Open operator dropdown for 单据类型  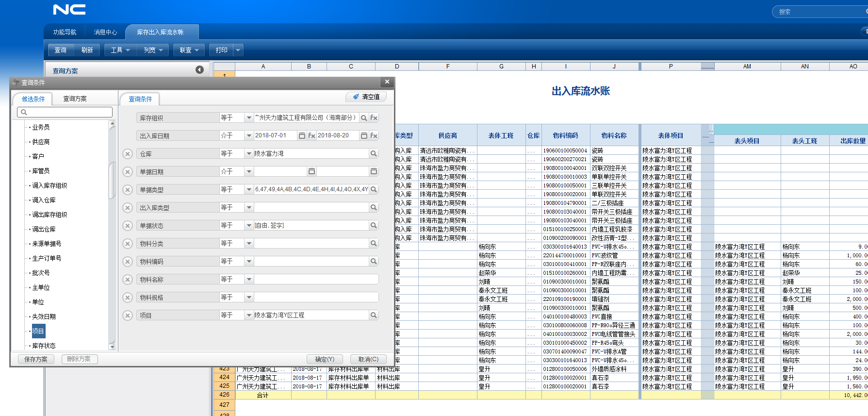[x=249, y=189]
